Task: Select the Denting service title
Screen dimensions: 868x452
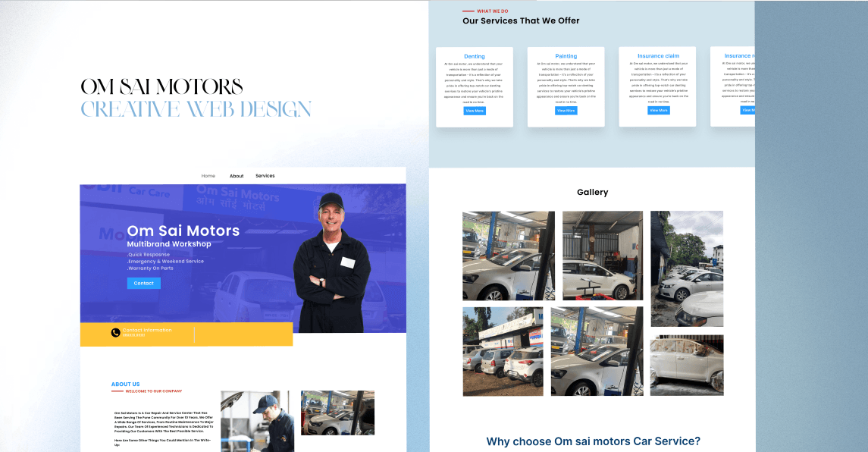Action: [x=475, y=56]
